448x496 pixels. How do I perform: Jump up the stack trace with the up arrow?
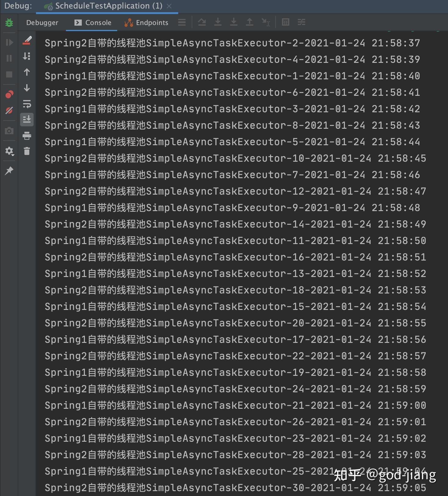27,72
